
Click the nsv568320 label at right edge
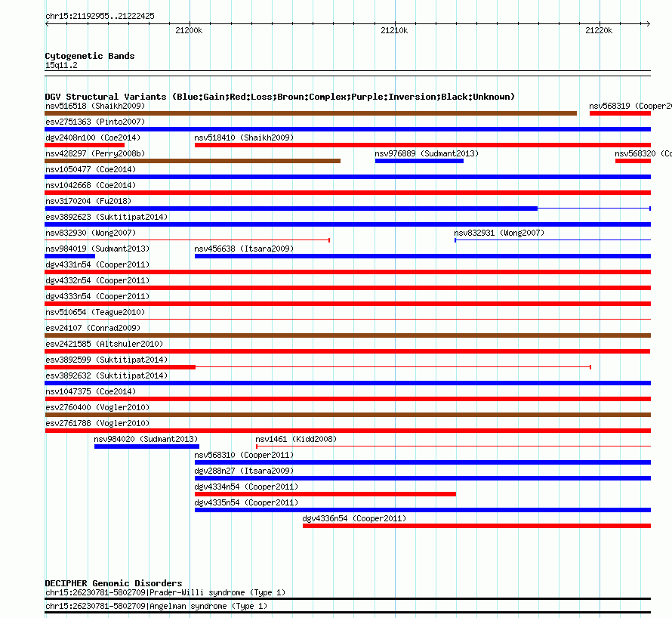643,153
